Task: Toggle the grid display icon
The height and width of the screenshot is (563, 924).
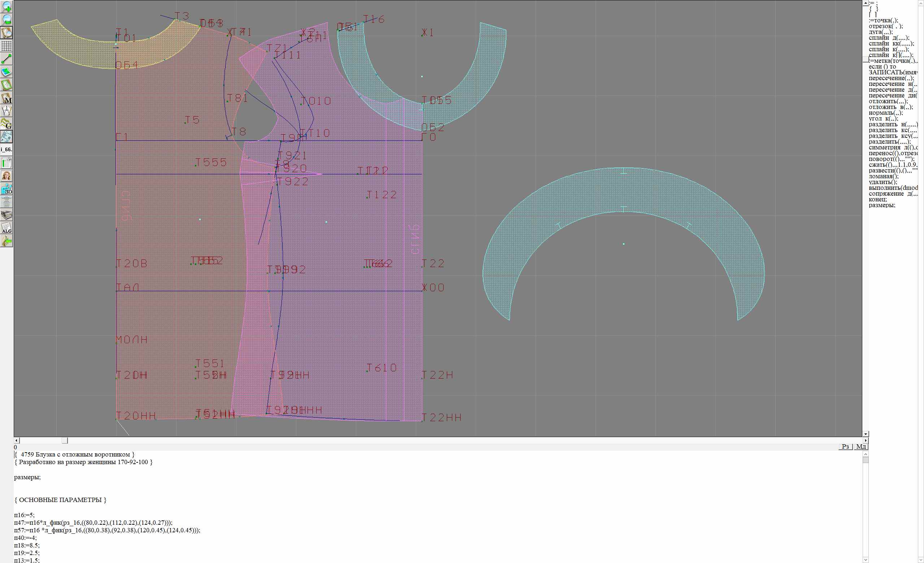Action: 7,46
